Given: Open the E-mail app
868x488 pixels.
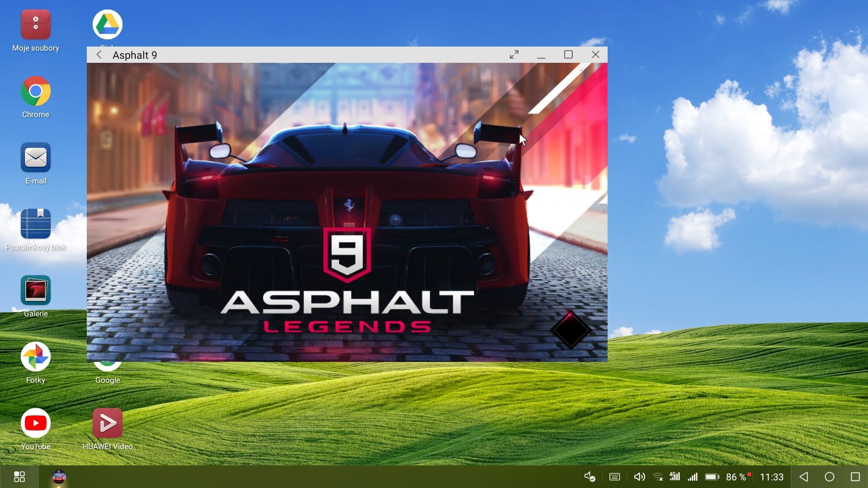Looking at the screenshot, I should 35,158.
